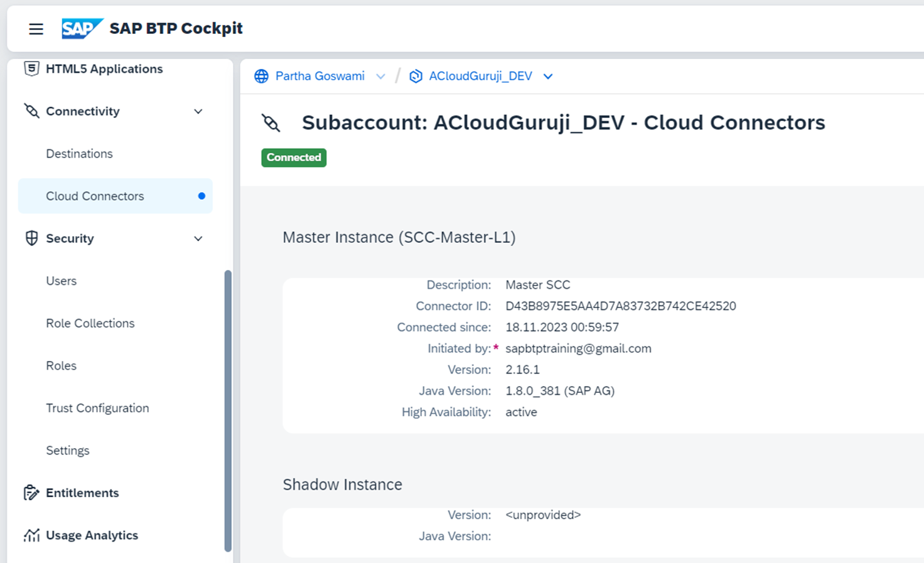Collapse the Connectivity section
924x563 pixels.
pyautogui.click(x=198, y=112)
